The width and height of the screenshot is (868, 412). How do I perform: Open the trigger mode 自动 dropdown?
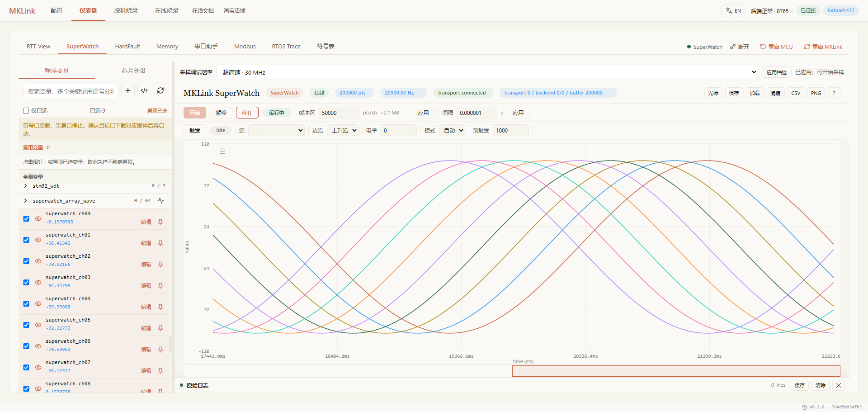[x=452, y=131]
